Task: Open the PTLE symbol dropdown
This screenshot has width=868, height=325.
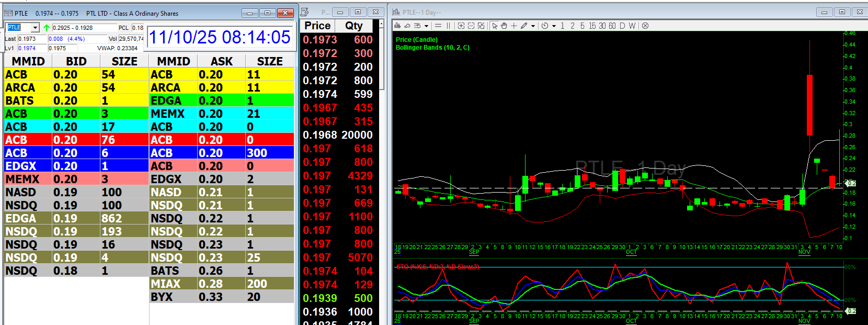Action: pos(35,28)
